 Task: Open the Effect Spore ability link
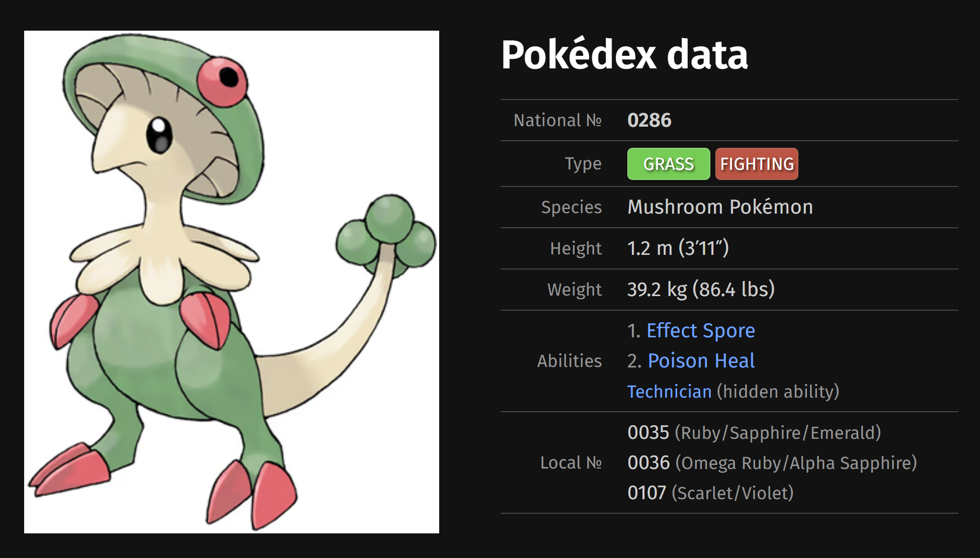click(701, 331)
